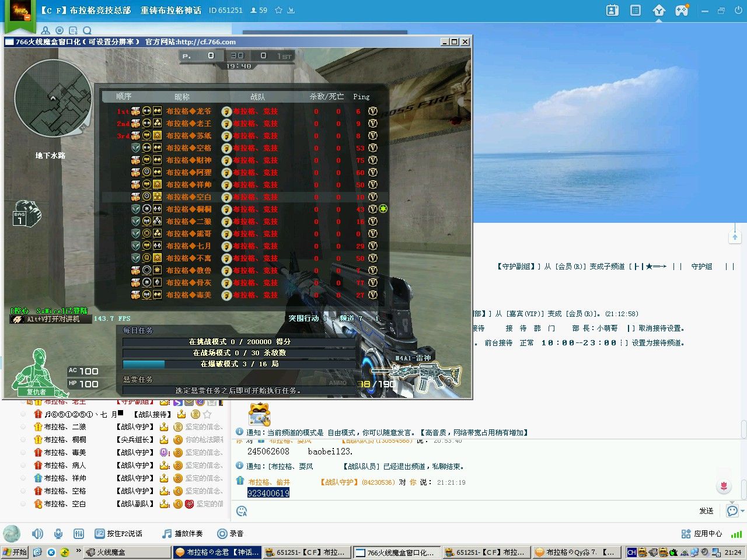Send a flower with the red flower icon
The width and height of the screenshot is (747, 560).
(724, 486)
